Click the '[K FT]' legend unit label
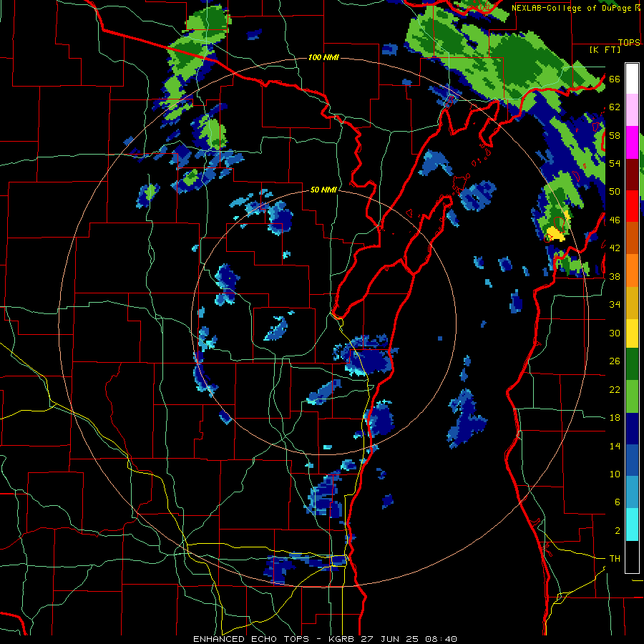The width and height of the screenshot is (644, 644). click(x=605, y=49)
